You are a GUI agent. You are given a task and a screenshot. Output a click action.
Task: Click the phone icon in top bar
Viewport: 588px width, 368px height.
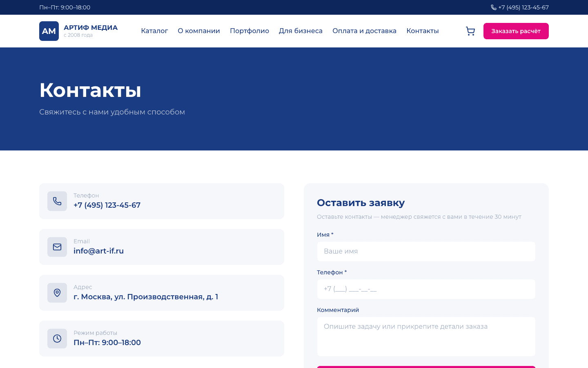[x=493, y=7]
